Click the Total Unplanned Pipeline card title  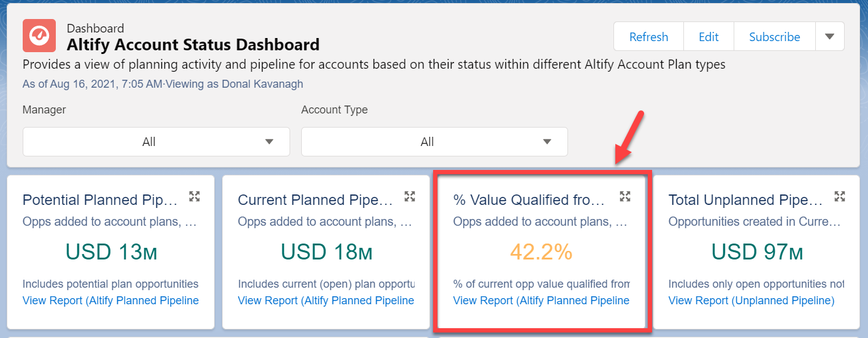pyautogui.click(x=746, y=200)
